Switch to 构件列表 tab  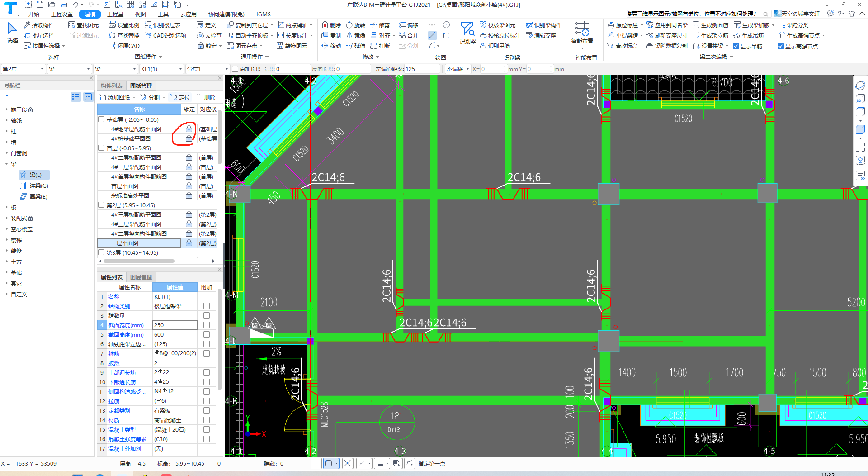coord(112,86)
